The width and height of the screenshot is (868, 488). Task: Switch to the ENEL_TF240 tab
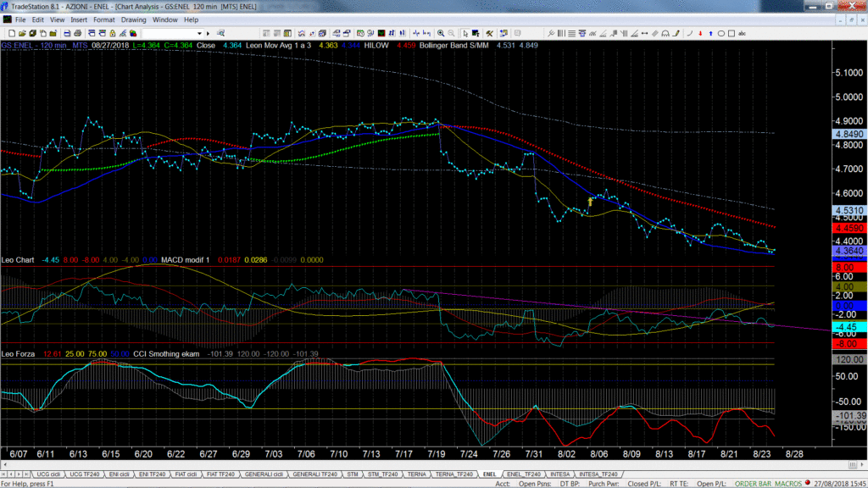524,474
